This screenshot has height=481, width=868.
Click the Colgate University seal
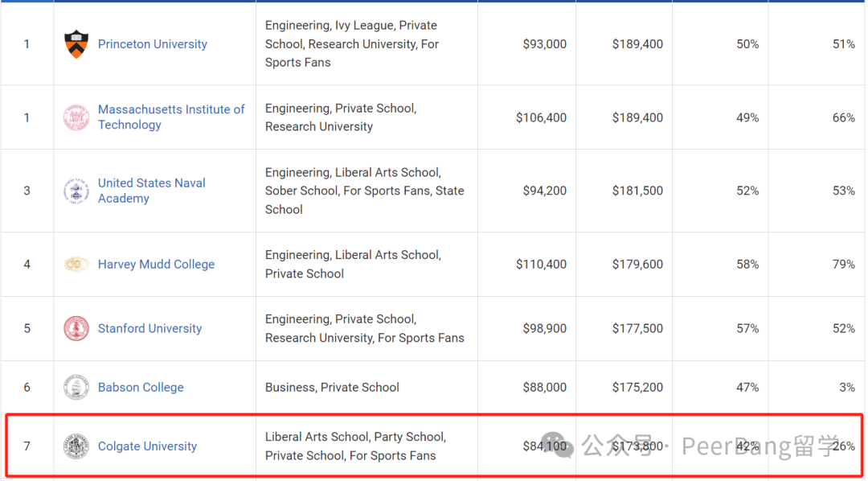click(x=76, y=446)
